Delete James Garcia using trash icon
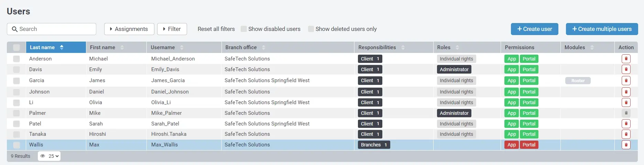Image resolution: width=644 pixels, height=165 pixels. tap(626, 81)
